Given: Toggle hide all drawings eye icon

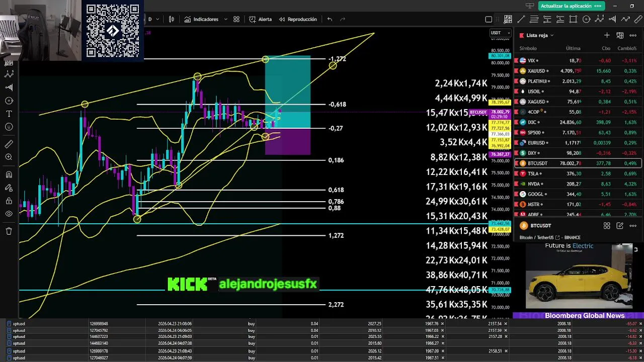Looking at the screenshot, I should [9, 214].
